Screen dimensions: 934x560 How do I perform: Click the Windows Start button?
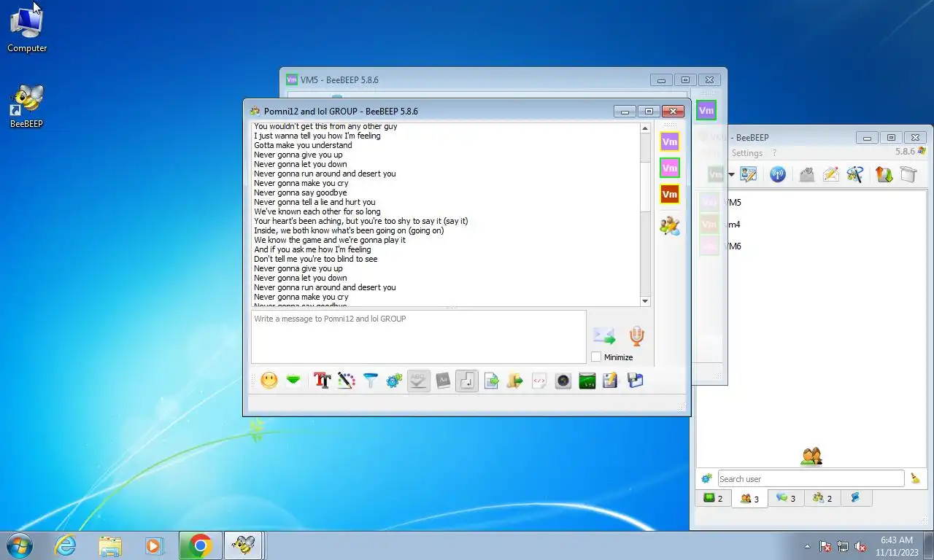coord(20,545)
